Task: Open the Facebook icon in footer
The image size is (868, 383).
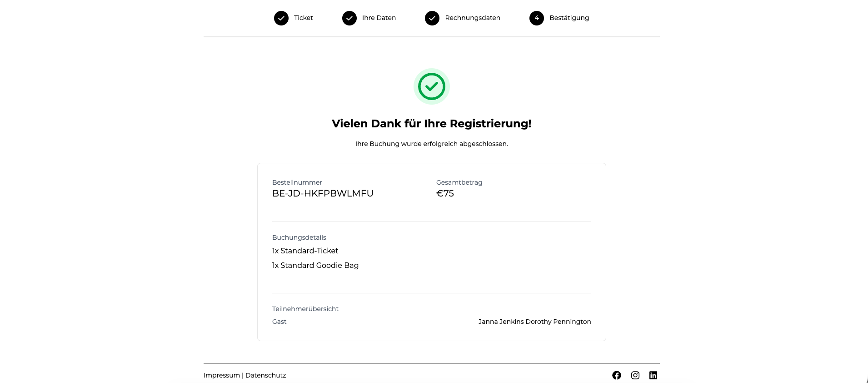Action: [x=616, y=375]
